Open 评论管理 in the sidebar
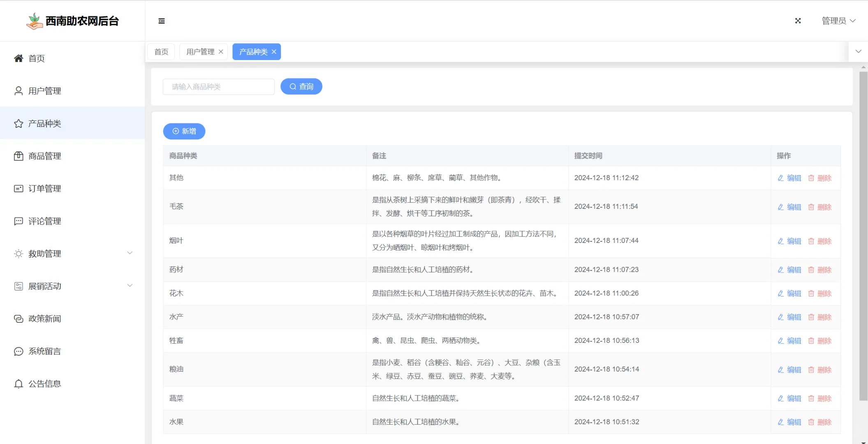 (x=44, y=221)
